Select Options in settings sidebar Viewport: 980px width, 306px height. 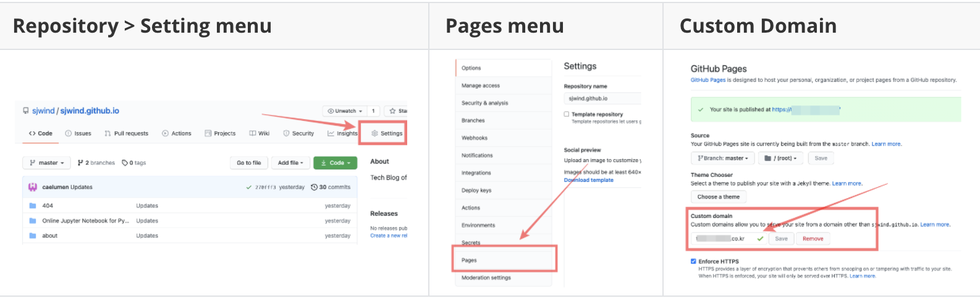tap(503, 68)
